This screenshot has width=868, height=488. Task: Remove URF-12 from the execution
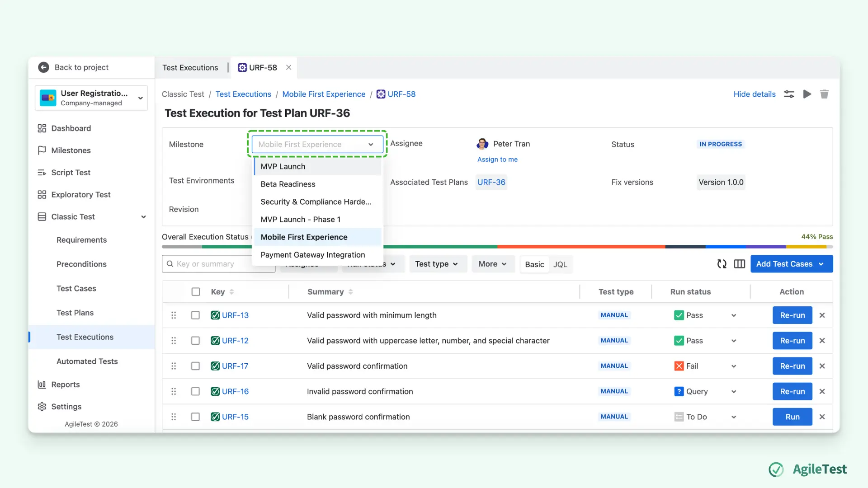click(x=822, y=341)
